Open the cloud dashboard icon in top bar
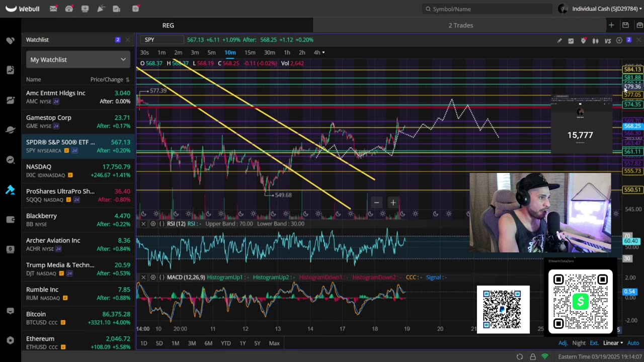This screenshot has width=644, height=362. tap(69, 9)
